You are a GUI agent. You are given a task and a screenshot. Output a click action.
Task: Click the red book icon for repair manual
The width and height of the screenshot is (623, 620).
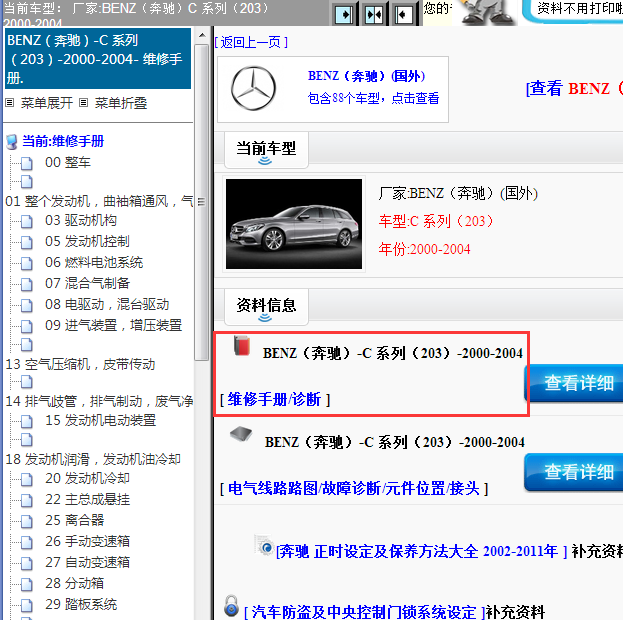[x=242, y=345]
